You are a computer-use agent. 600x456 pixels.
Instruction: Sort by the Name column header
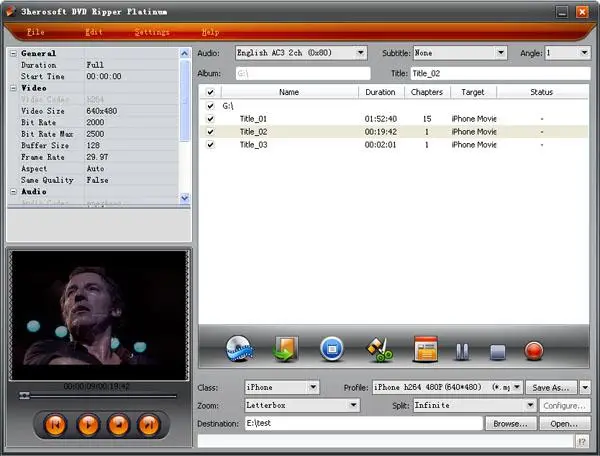[x=289, y=92]
